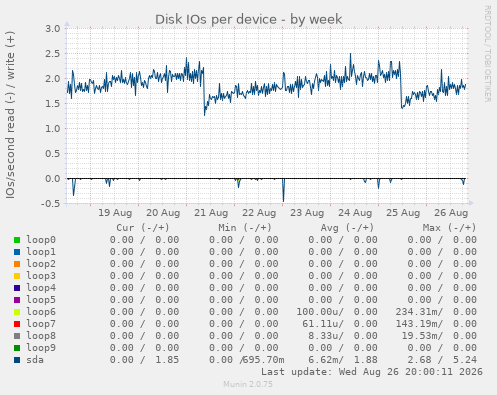Screen dimensions: 497x395
Task: Click the 2.5 y-axis value
Action: 53,54
